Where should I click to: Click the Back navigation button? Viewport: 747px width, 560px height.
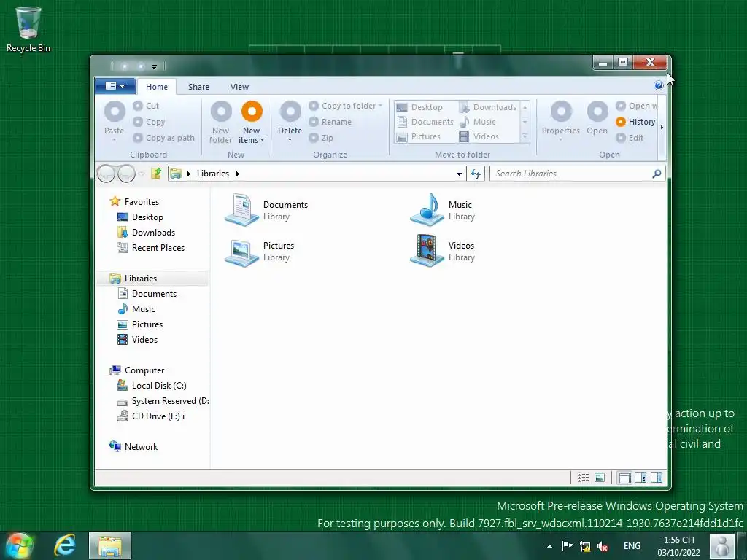(x=106, y=174)
